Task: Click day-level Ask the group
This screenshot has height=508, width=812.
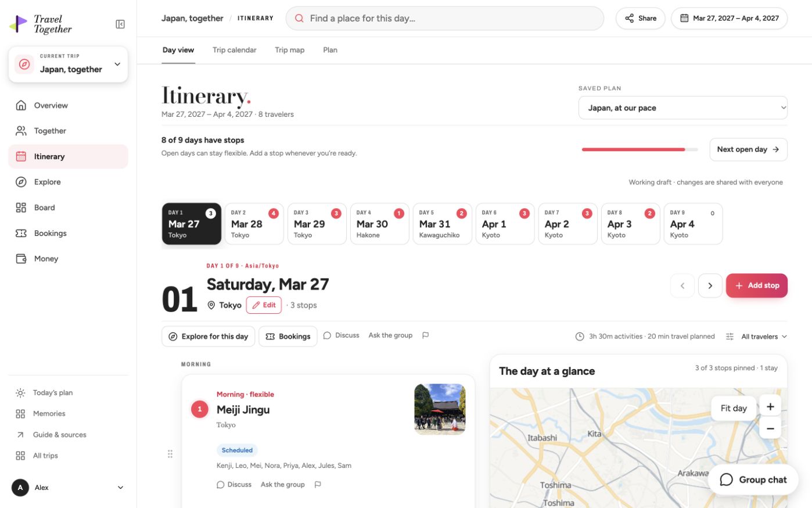Action: pyautogui.click(x=390, y=335)
